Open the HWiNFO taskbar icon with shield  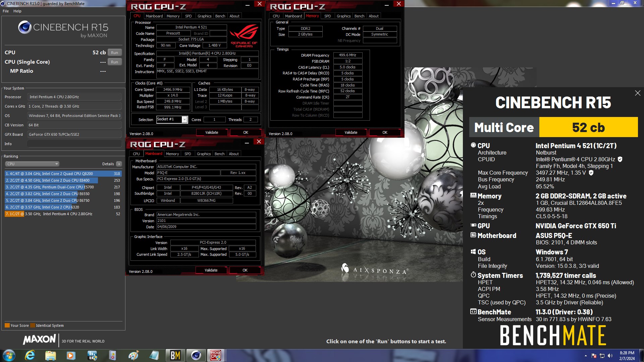click(92, 355)
